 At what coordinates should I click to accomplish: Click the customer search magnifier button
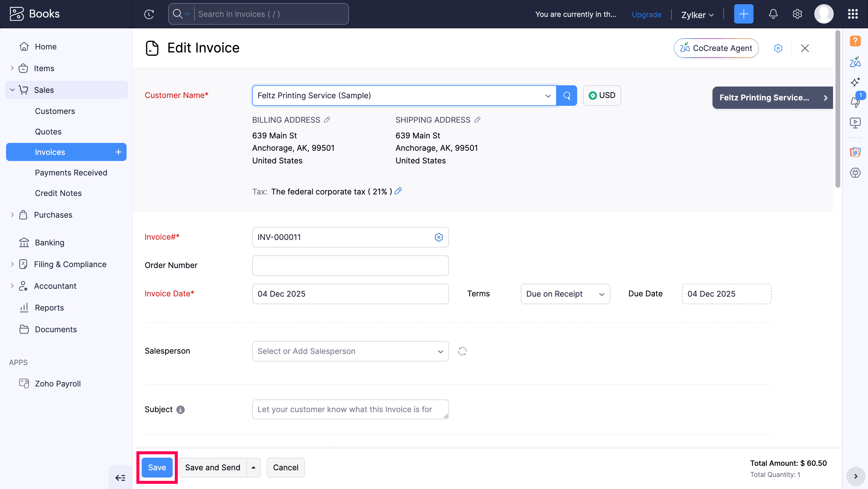pyautogui.click(x=567, y=96)
